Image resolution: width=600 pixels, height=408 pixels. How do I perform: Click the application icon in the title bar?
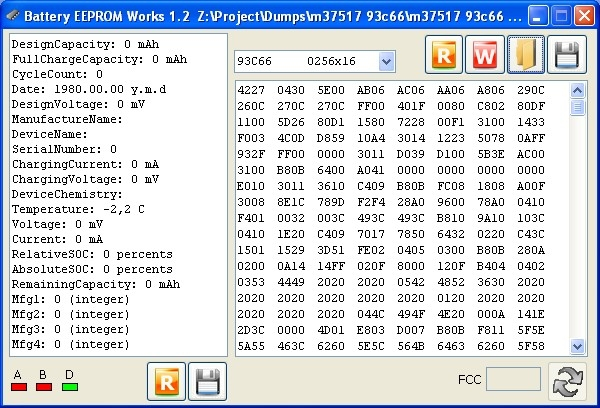13,16
